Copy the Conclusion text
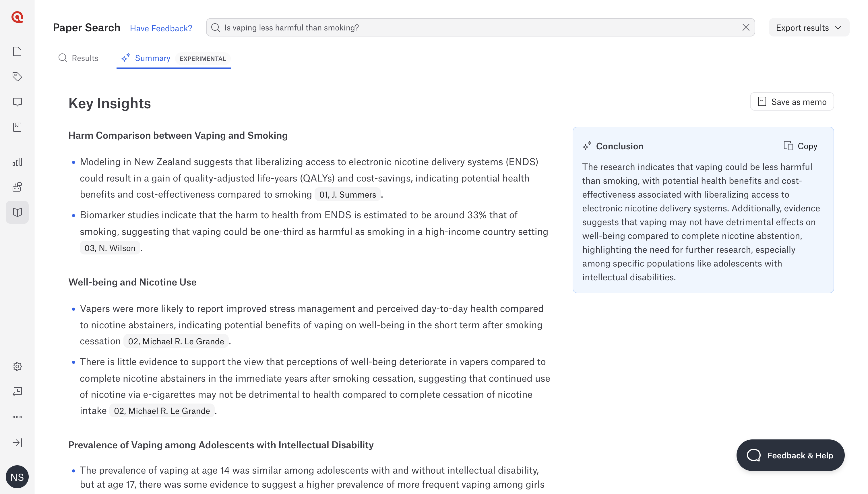868x494 pixels. pyautogui.click(x=801, y=146)
